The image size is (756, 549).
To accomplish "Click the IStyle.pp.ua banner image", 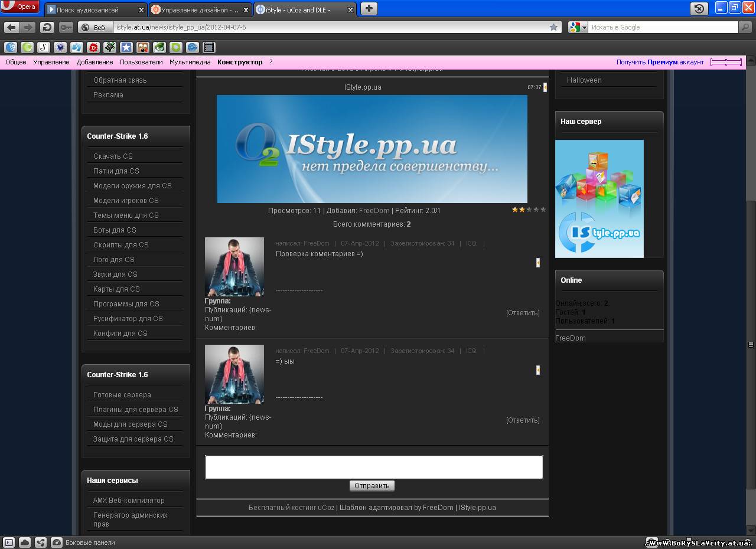I will (x=372, y=149).
